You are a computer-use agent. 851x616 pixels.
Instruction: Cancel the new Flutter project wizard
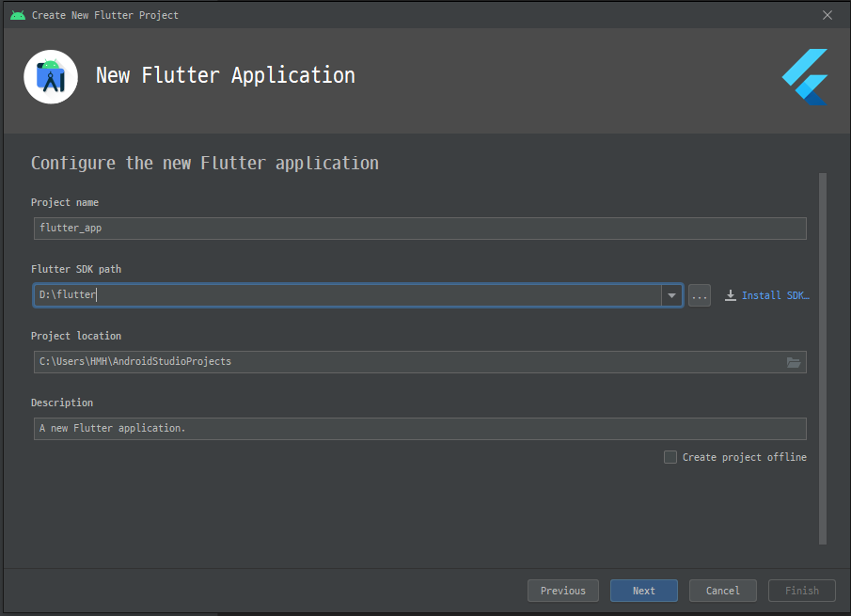[722, 591]
